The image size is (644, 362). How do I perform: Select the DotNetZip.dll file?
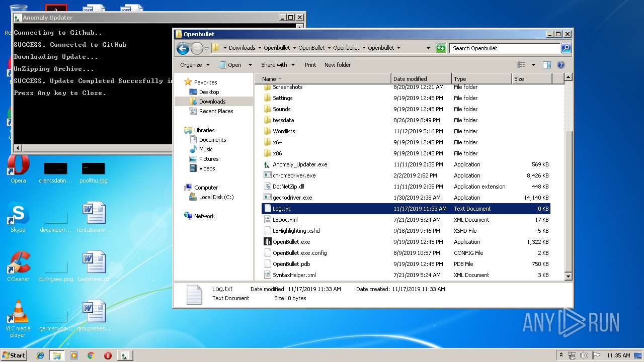click(288, 187)
